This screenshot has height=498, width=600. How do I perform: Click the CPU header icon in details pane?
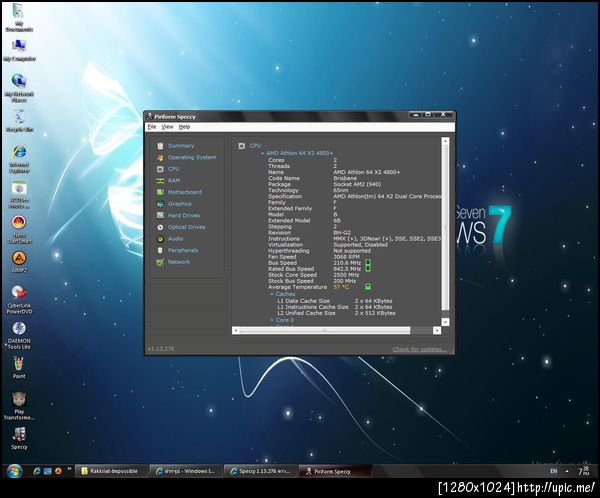[241, 146]
